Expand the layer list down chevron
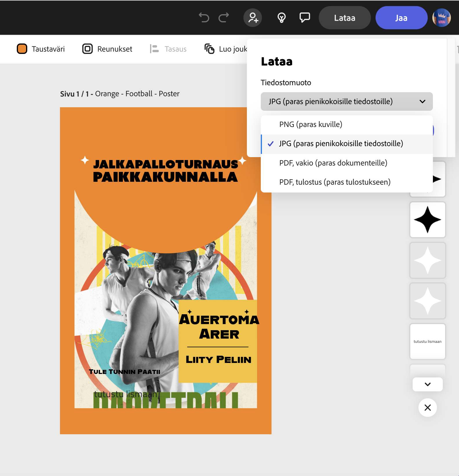 click(427, 384)
